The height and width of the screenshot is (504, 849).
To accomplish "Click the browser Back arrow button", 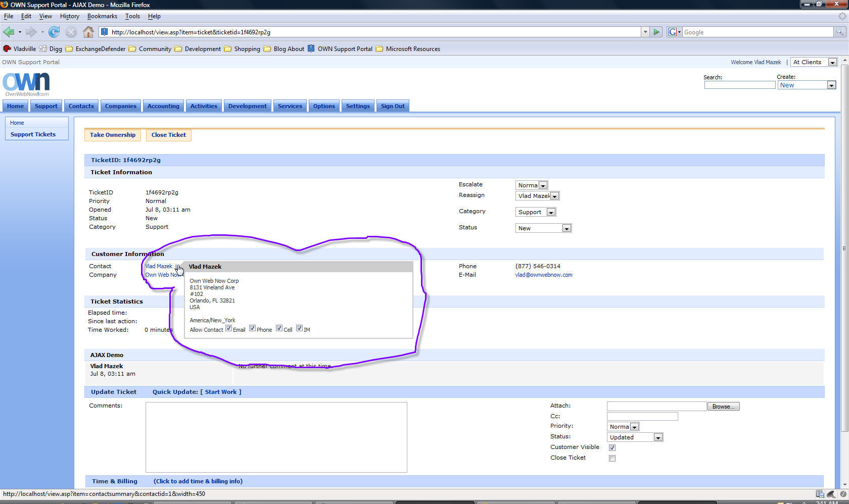I will (9, 32).
